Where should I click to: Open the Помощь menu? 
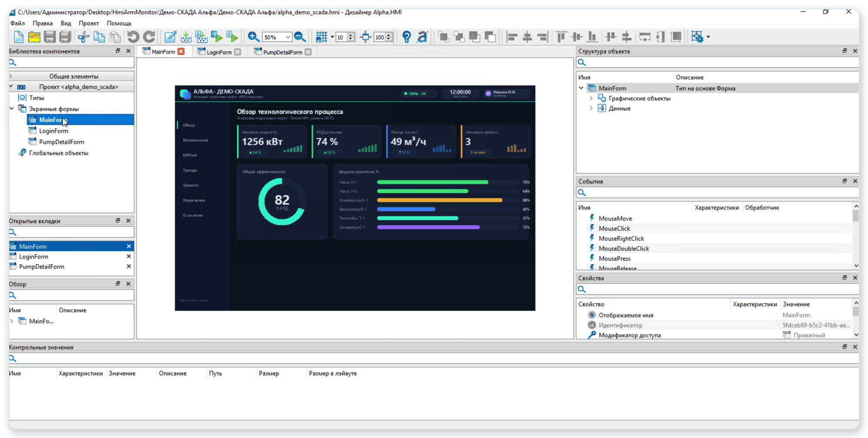(119, 23)
